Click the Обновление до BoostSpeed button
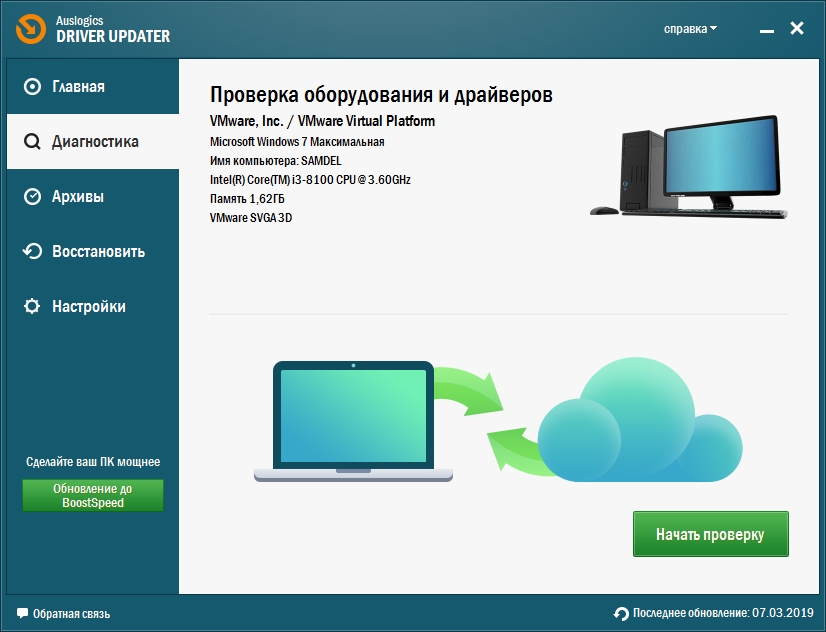826x632 pixels. pyautogui.click(x=92, y=495)
